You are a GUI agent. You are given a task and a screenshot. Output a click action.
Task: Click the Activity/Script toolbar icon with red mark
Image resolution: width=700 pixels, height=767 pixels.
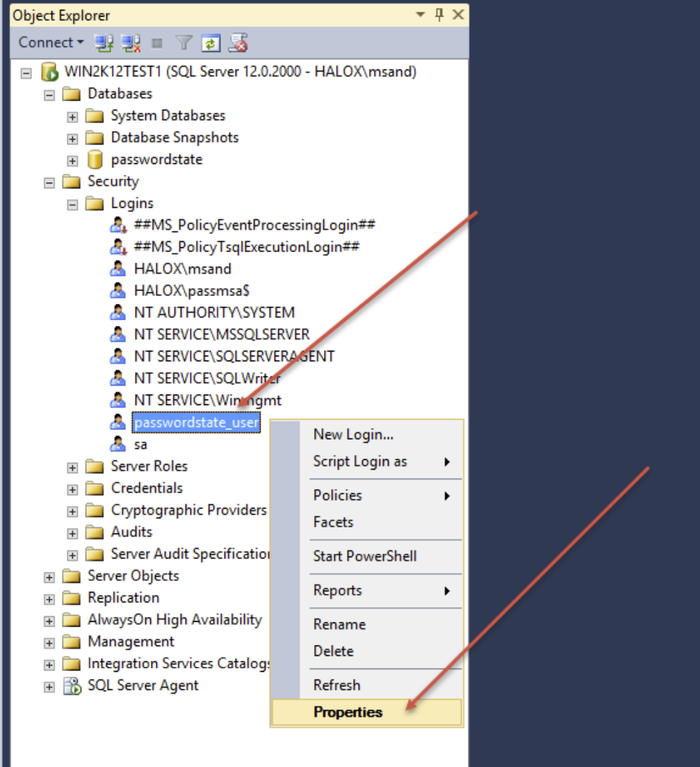(238, 43)
